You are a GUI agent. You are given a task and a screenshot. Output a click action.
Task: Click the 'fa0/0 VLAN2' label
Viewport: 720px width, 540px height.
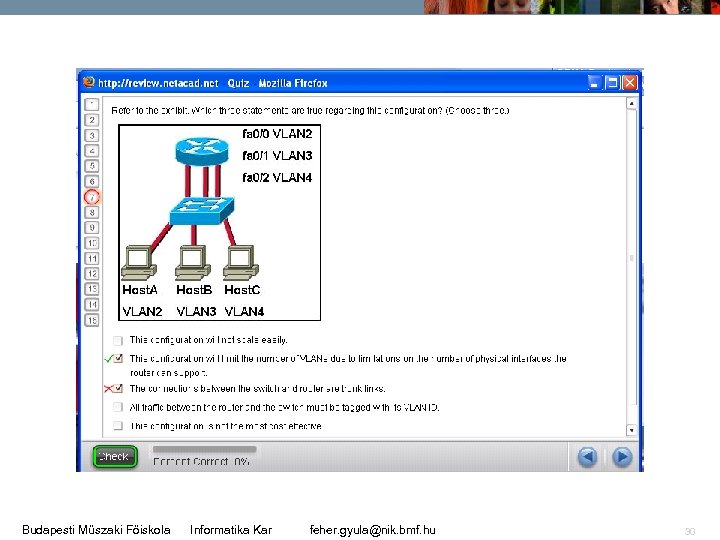pos(277,134)
